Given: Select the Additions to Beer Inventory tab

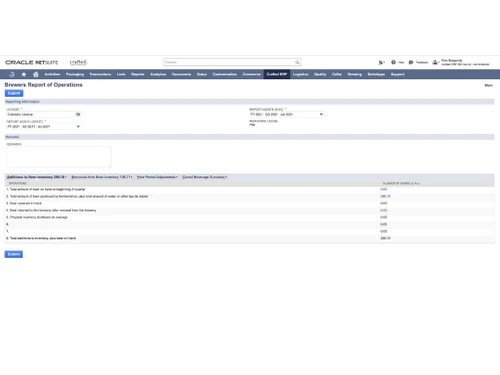Looking at the screenshot, I should pos(37,177).
